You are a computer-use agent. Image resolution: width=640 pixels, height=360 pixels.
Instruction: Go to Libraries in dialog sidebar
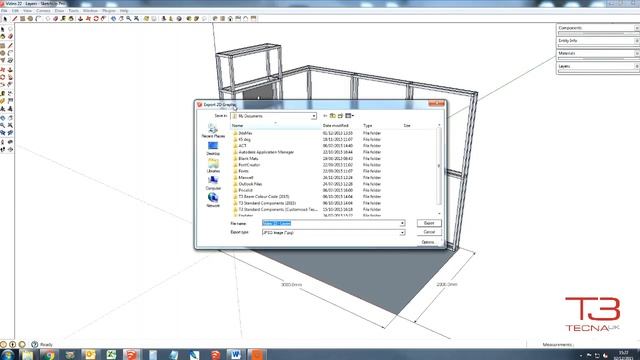pos(213,166)
